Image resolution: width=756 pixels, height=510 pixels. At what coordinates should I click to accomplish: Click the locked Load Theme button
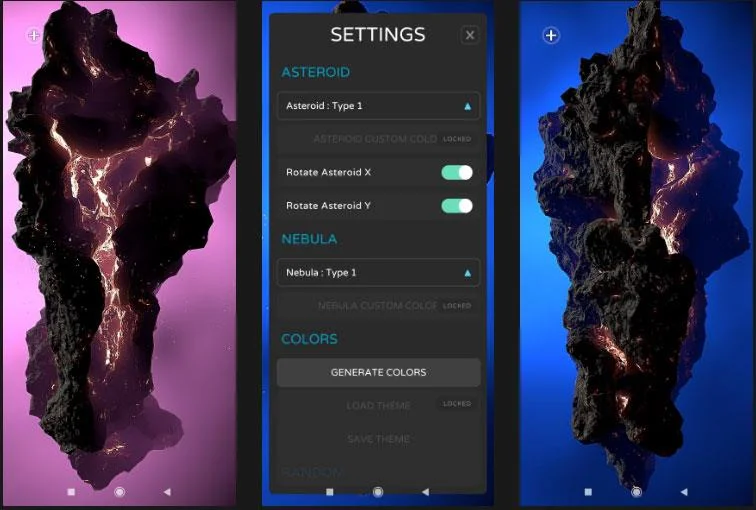378,405
